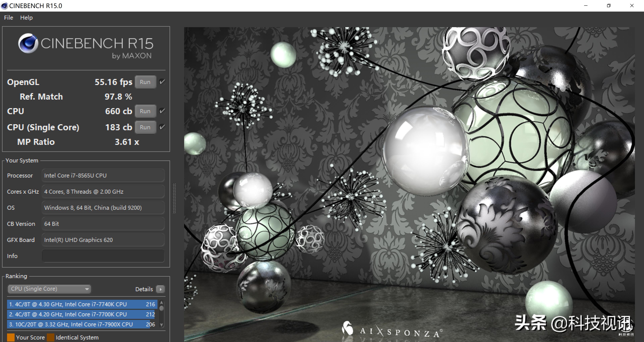Toggle the OpenGL test checkbox
The width and height of the screenshot is (644, 342).
(x=162, y=82)
